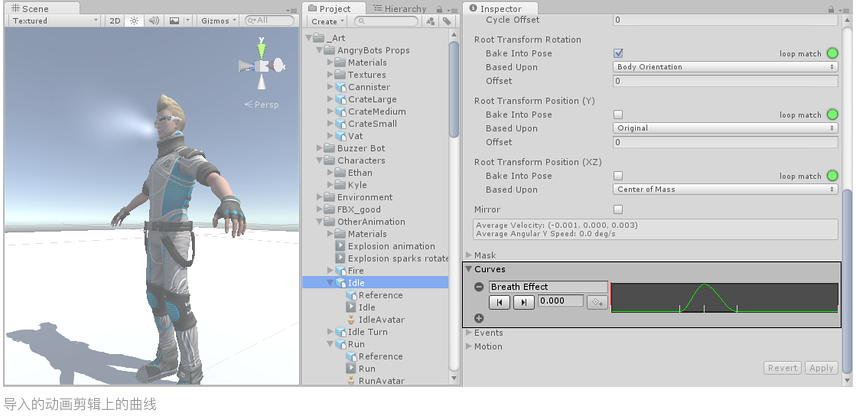Select Explosion sparks rotate clip icon
856x416 pixels.
tap(340, 258)
